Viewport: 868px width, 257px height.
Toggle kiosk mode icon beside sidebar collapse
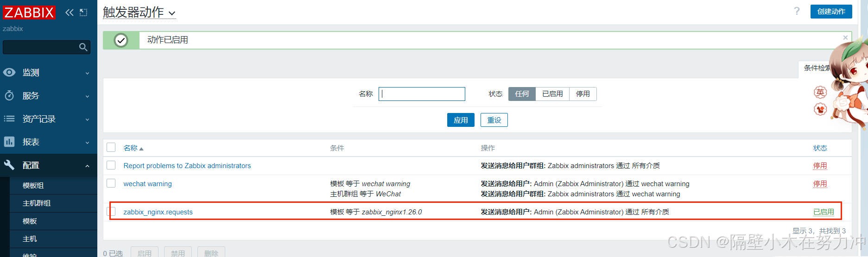click(83, 13)
